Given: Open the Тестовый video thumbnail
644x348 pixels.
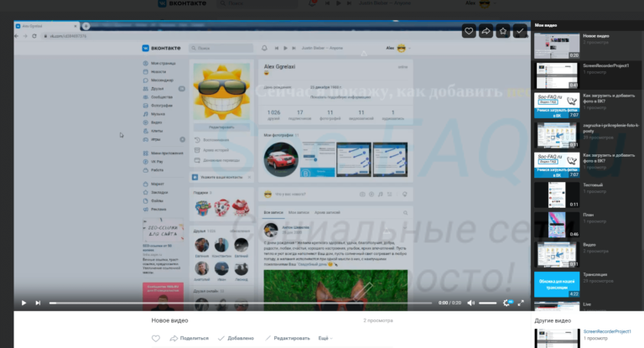Looking at the screenshot, I should click(557, 195).
